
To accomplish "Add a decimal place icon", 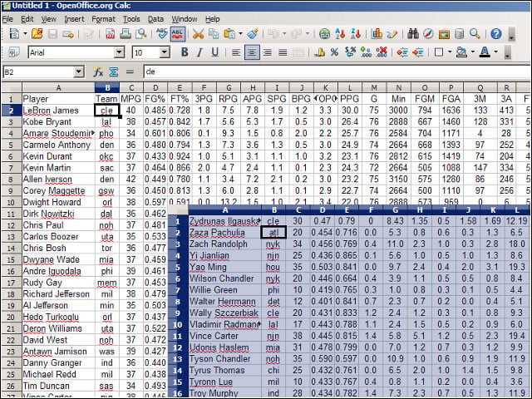I will [366, 52].
